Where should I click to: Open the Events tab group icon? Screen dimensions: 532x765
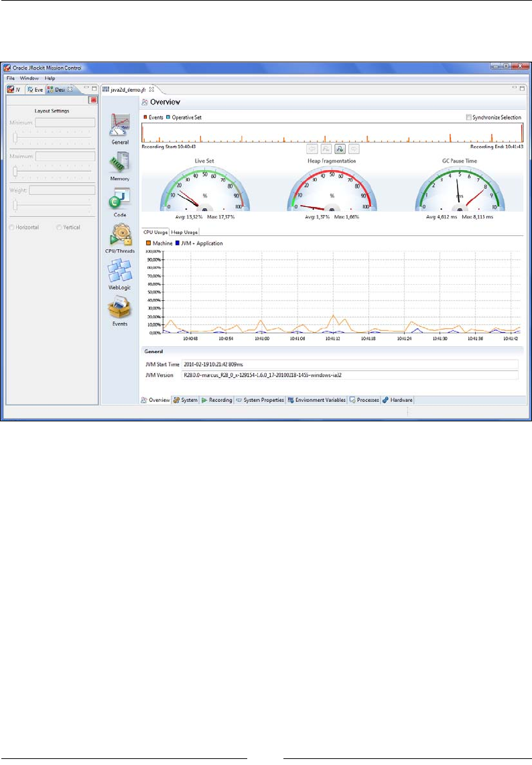click(120, 307)
